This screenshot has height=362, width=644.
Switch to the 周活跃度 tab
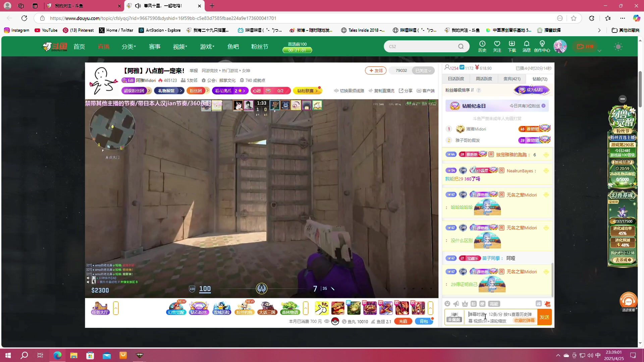tap(484, 79)
